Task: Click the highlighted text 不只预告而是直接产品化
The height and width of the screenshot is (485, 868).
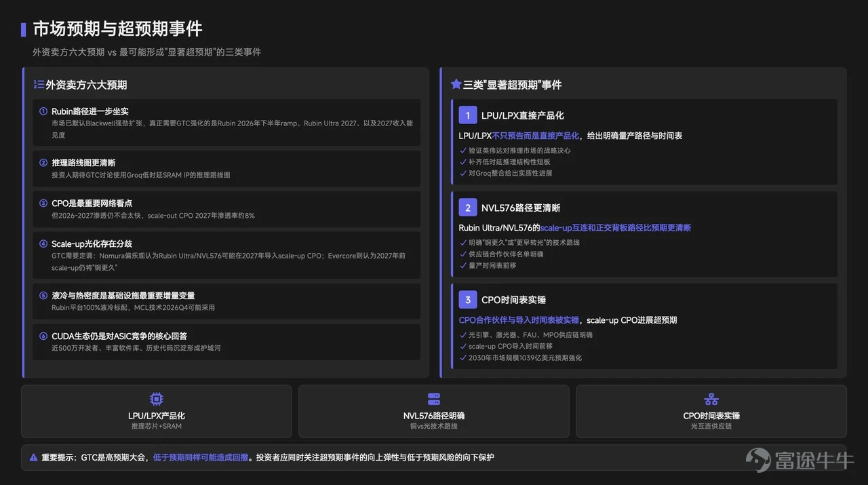Action: pos(536,136)
